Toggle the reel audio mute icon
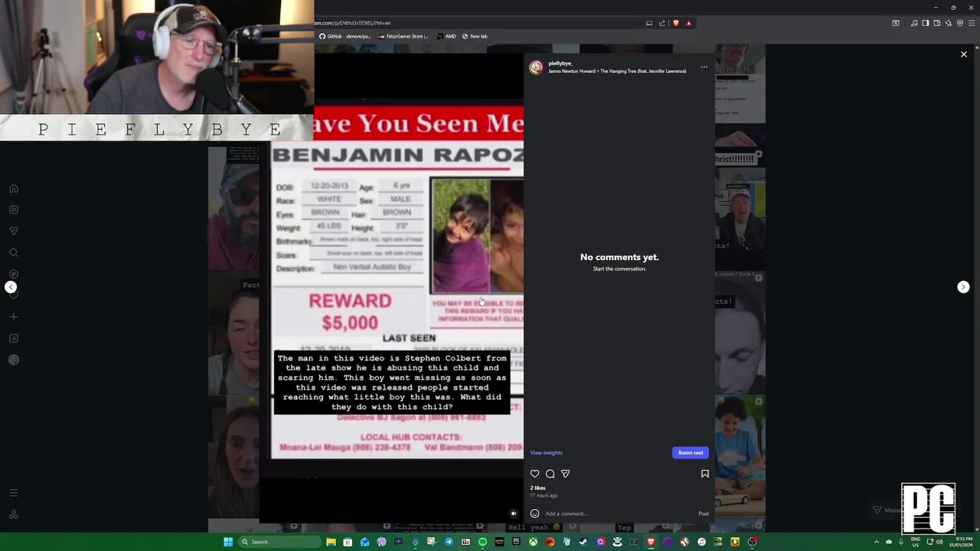Screen dimensions: 980x551 514,514
